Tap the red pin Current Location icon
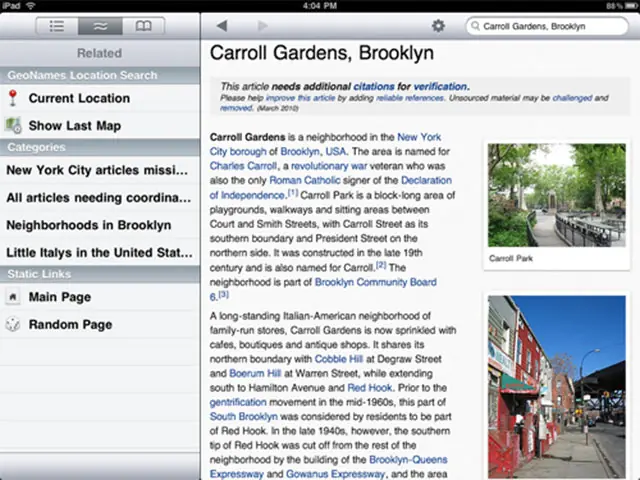 coord(13,98)
